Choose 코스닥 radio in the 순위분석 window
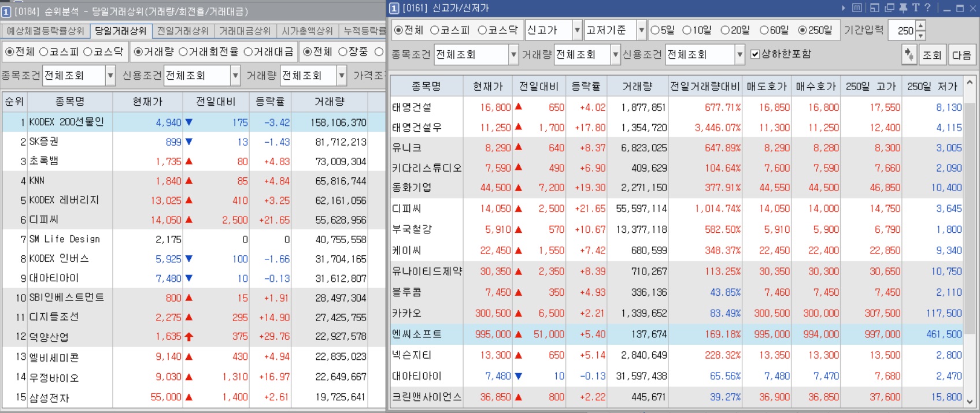980x413 pixels. point(88,52)
